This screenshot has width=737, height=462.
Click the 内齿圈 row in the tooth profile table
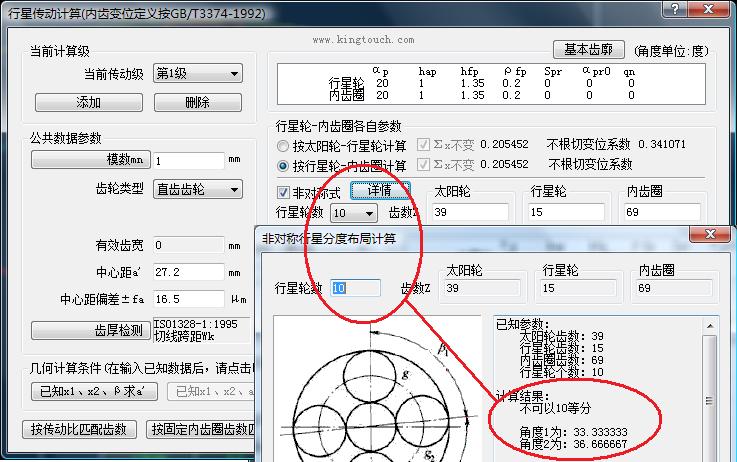point(483,95)
